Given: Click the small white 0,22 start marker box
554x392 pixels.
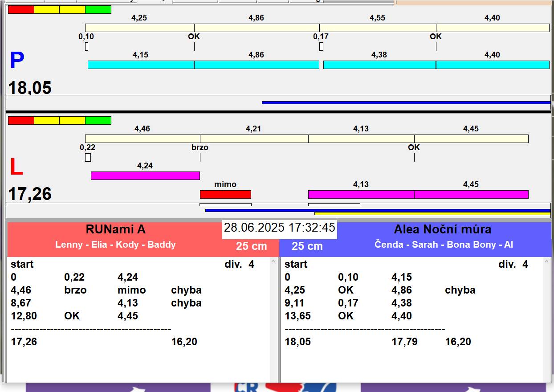Looking at the screenshot, I should click(x=88, y=157).
